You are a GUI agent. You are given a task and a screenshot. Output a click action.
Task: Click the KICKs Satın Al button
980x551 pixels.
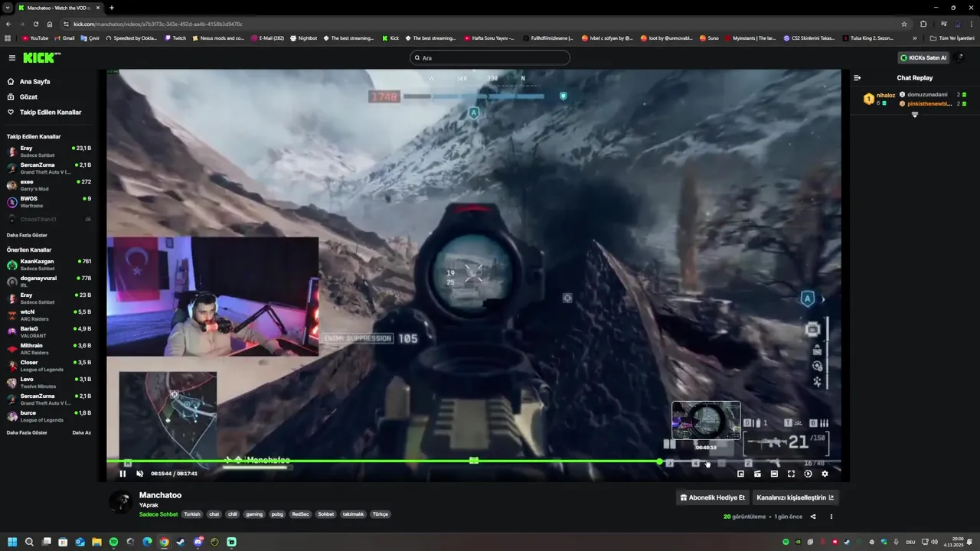tap(923, 57)
